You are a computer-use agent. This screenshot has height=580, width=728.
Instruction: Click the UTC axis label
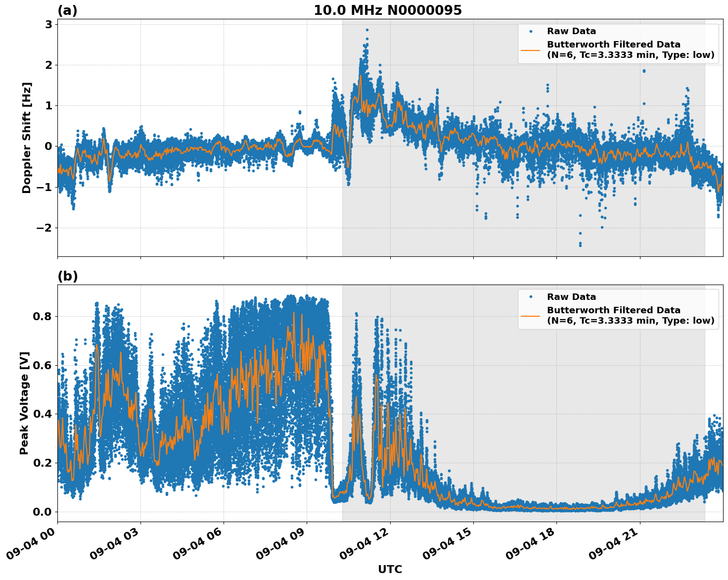[x=390, y=569]
